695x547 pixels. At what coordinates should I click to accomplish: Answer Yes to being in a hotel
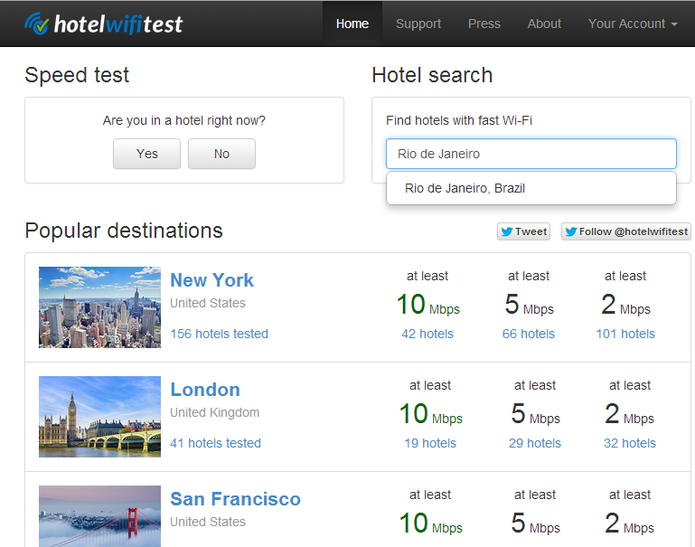coord(147,153)
